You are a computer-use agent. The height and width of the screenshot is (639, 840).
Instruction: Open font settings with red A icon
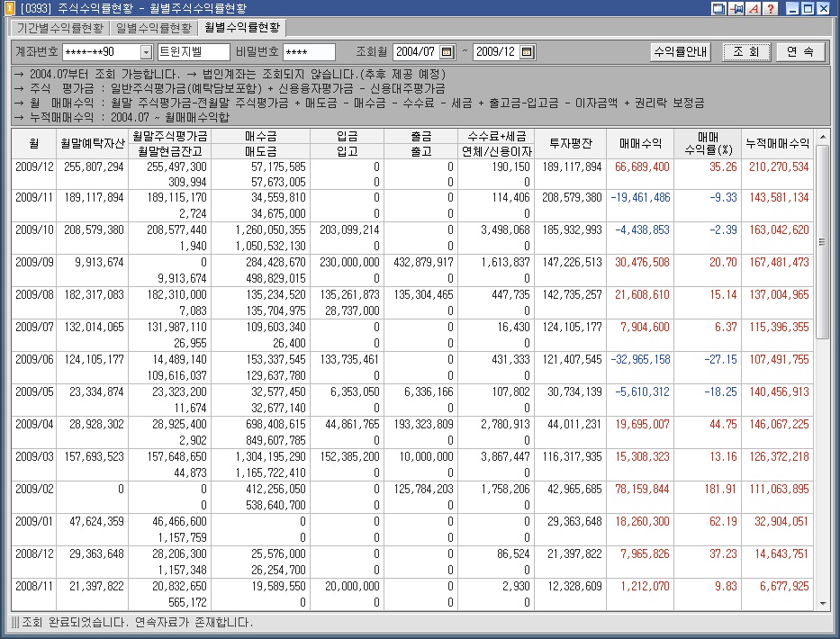(752, 9)
